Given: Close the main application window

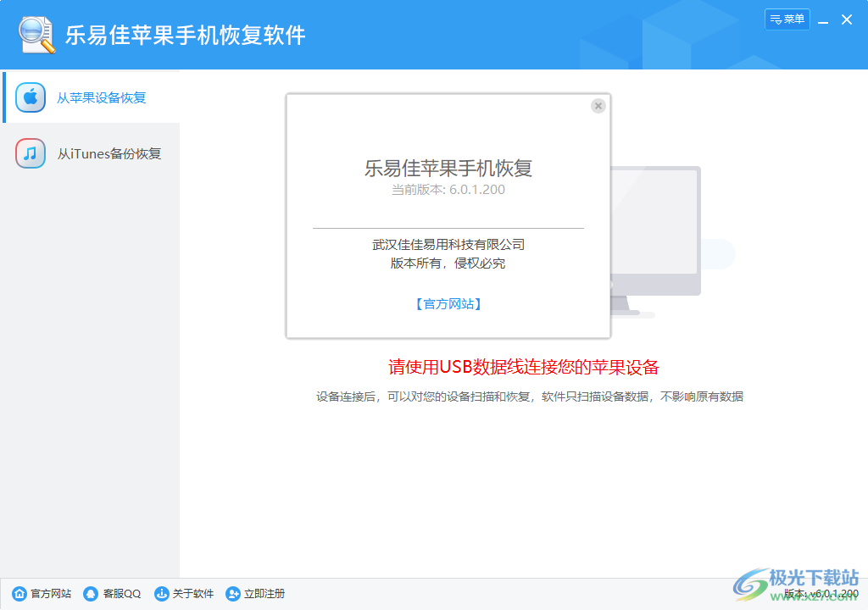Looking at the screenshot, I should (x=847, y=20).
